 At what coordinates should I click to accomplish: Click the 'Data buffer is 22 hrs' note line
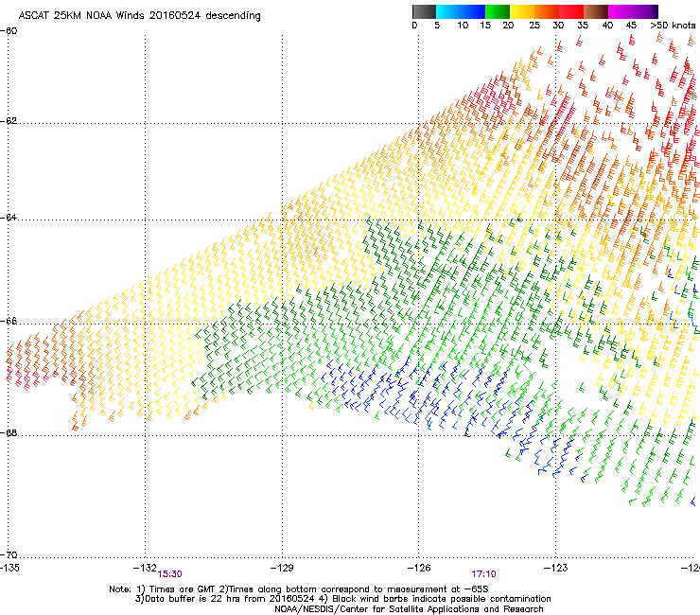coord(342,599)
